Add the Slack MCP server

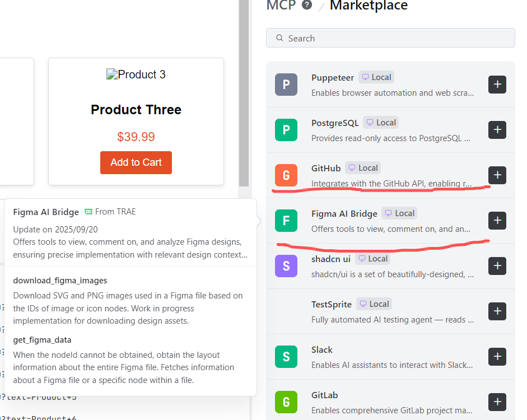[x=497, y=357]
